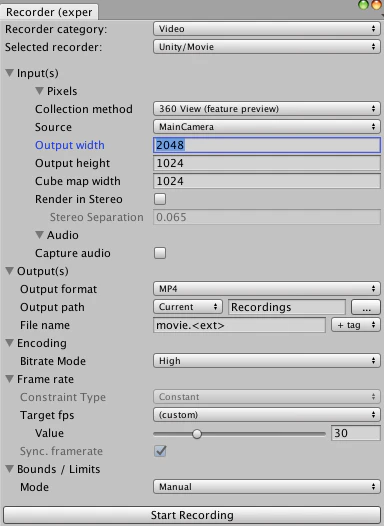Viewport: 384px width, 526px height.
Task: Click the orange window button
Action: (376, 5)
